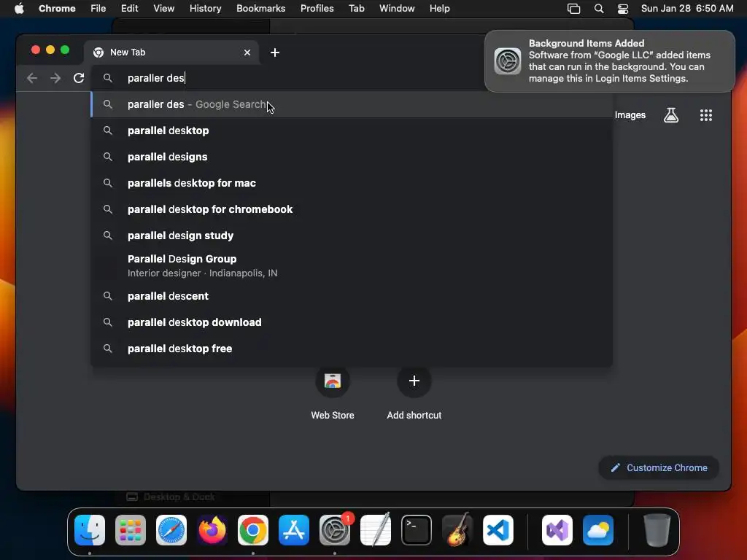Click the menu bar date and time
Screen dimensions: 747x560
(687, 9)
